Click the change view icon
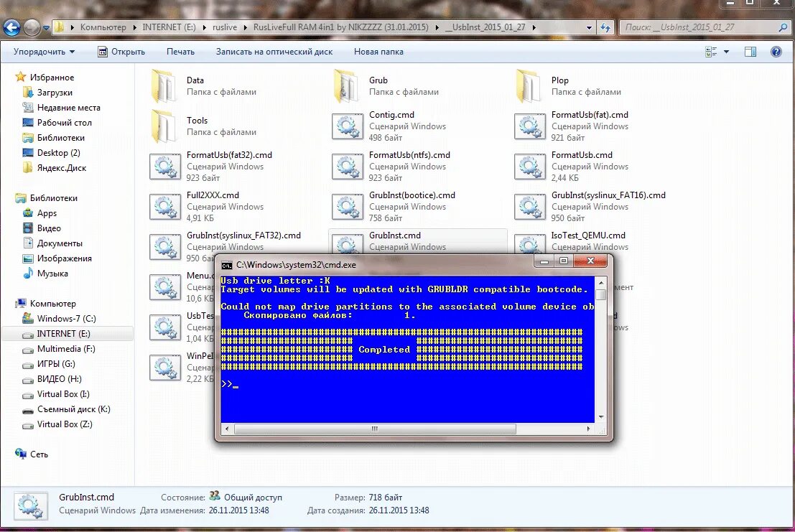Image resolution: width=795 pixels, height=532 pixels. click(711, 52)
